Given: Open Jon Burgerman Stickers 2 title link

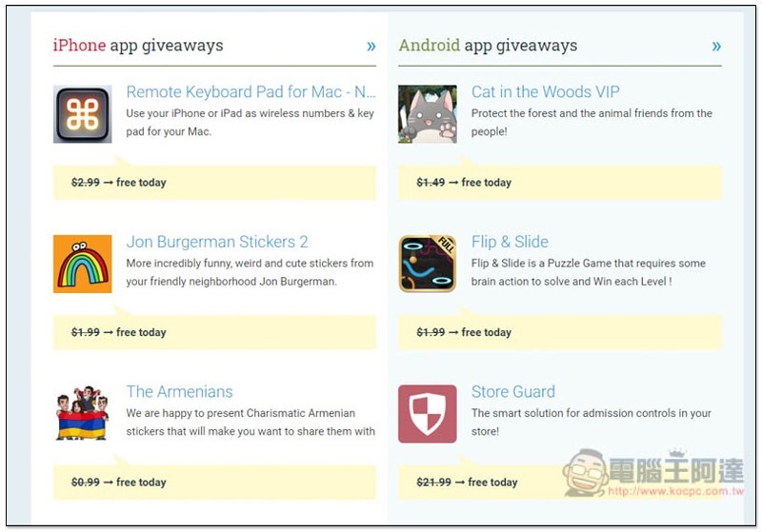Looking at the screenshot, I should 217,242.
